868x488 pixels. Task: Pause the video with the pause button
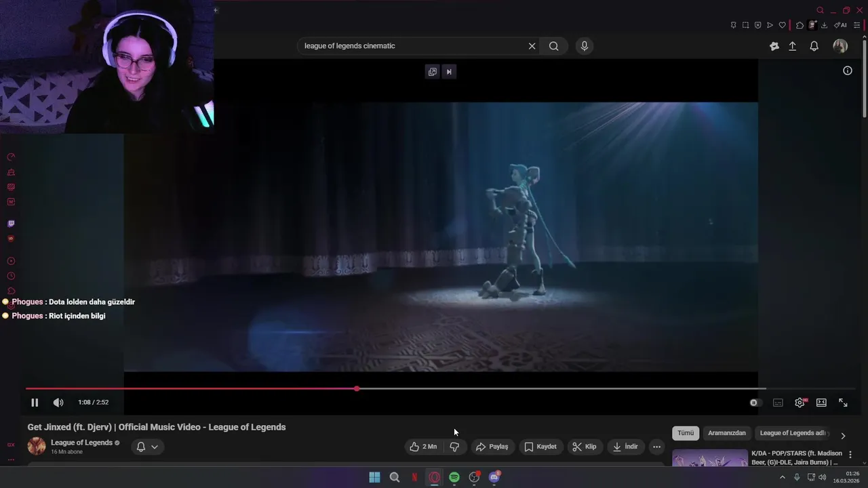(x=35, y=403)
